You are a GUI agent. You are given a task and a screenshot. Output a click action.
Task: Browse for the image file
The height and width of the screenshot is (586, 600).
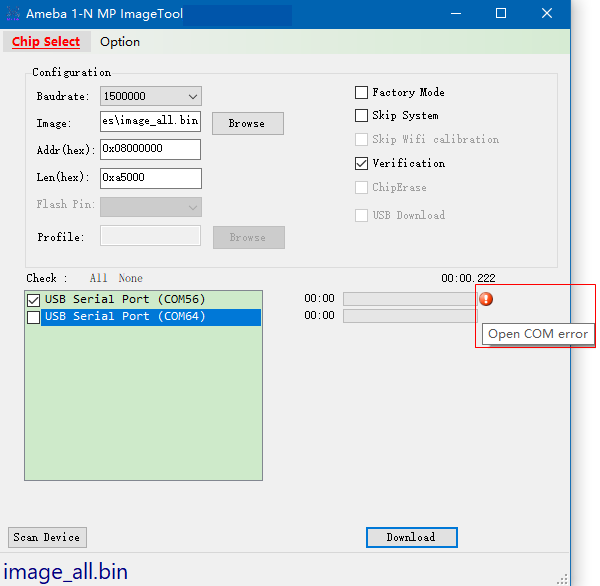[x=247, y=123]
